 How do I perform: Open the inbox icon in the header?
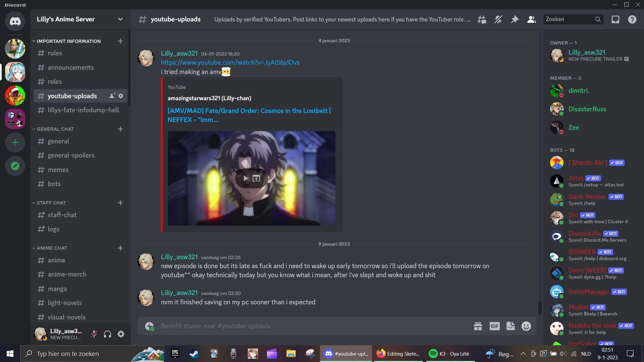pyautogui.click(x=615, y=19)
